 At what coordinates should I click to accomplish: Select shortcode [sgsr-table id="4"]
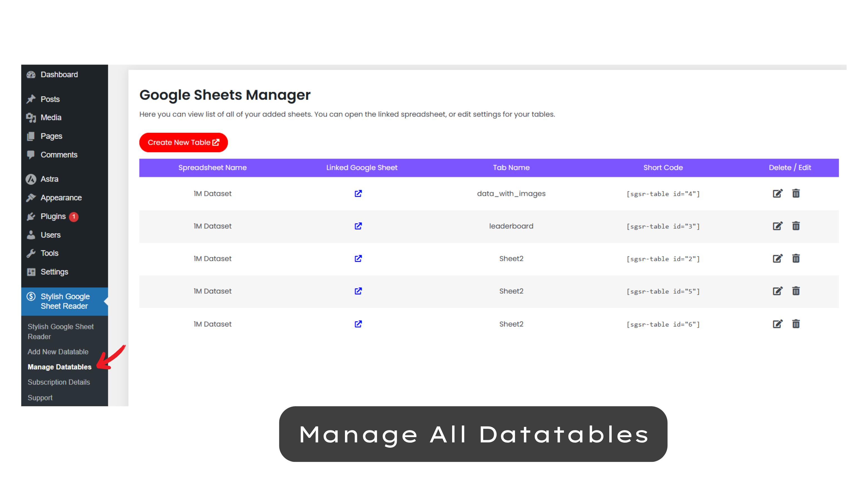click(663, 194)
